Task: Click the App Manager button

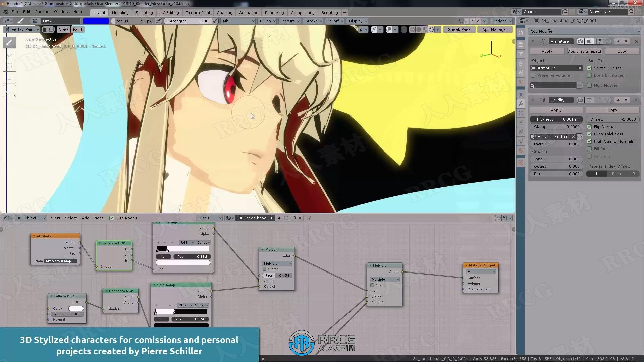Action: click(494, 29)
